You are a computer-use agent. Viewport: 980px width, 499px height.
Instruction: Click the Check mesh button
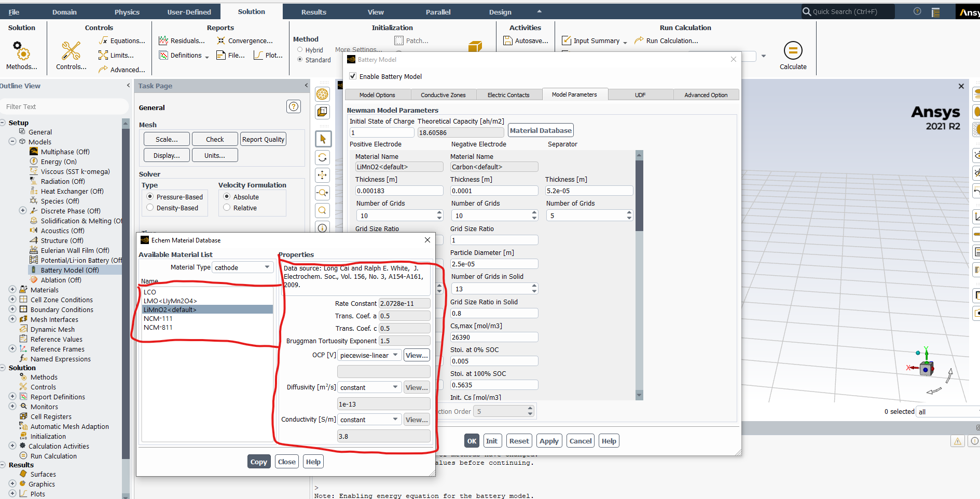(215, 139)
